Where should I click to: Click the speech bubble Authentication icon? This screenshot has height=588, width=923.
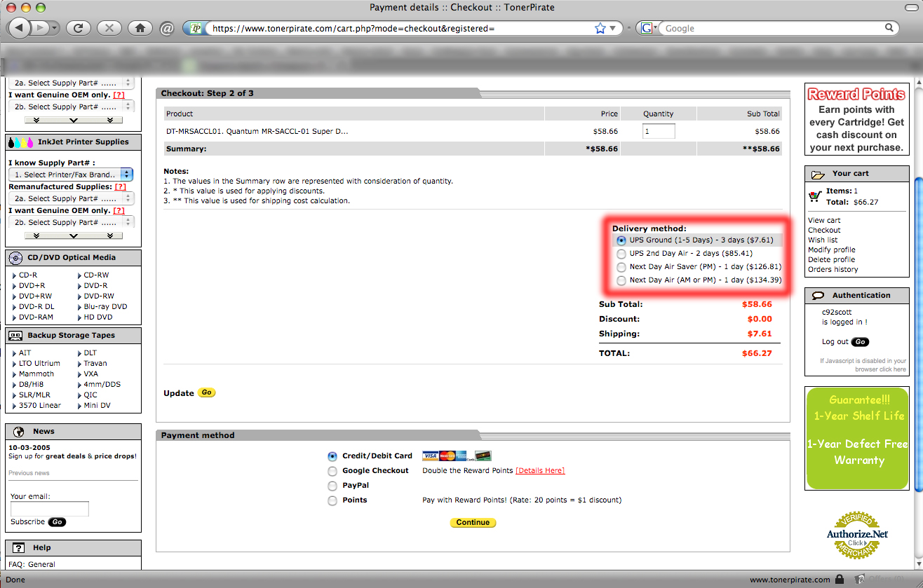[818, 295]
